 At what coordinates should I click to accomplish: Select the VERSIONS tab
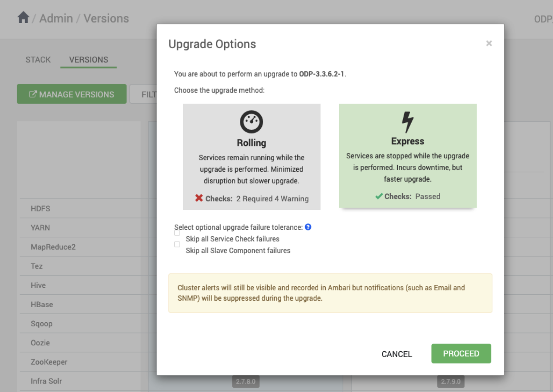click(89, 60)
